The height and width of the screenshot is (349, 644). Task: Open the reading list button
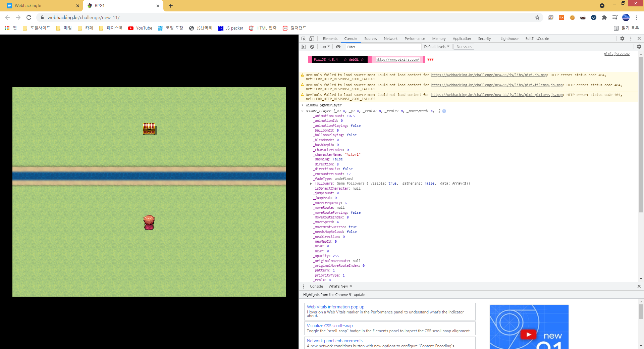point(626,28)
